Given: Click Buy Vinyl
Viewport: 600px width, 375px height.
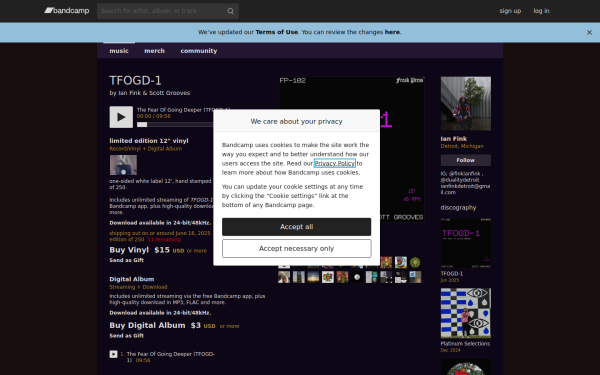Looking at the screenshot, I should point(129,250).
